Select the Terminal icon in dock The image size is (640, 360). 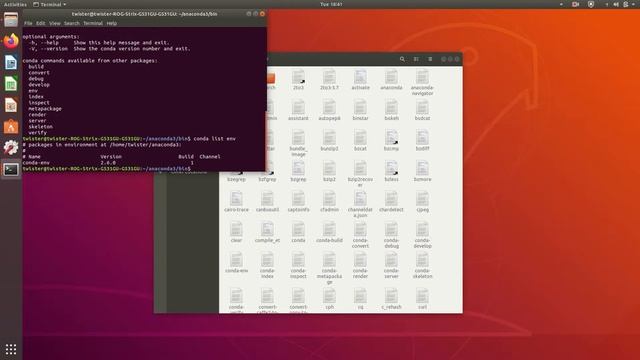[x=11, y=169]
